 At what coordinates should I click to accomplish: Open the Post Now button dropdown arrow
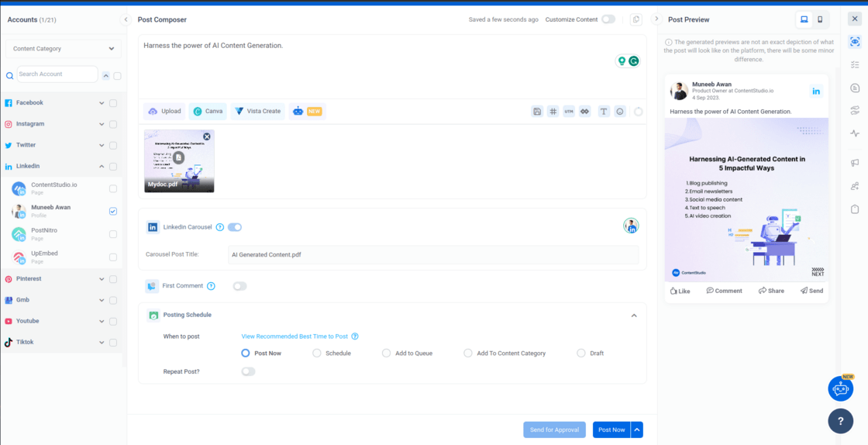tap(637, 430)
